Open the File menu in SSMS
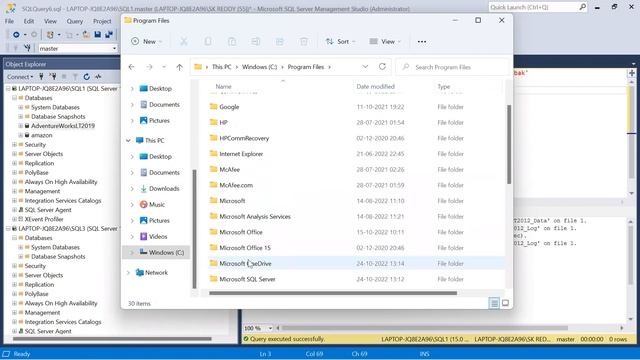The height and width of the screenshot is (360, 640). [x=9, y=21]
